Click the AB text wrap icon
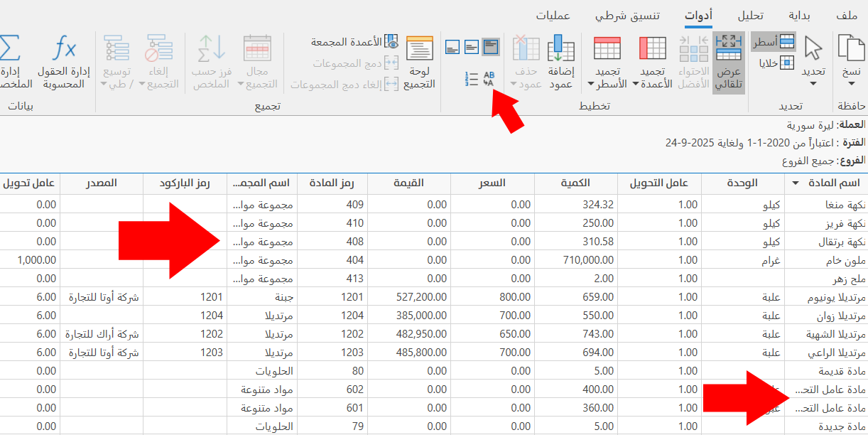Screen dimensions: 868x435 (x=489, y=78)
